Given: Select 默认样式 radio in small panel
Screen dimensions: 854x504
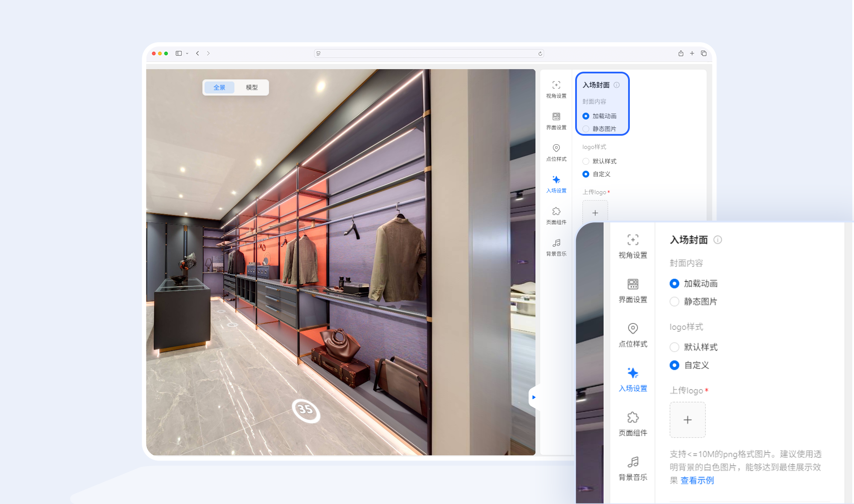Looking at the screenshot, I should pos(586,161).
